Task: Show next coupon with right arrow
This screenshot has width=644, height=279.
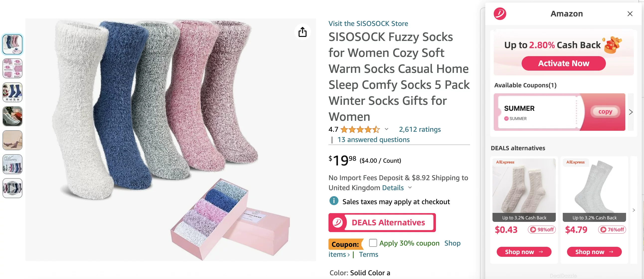Action: click(x=631, y=112)
